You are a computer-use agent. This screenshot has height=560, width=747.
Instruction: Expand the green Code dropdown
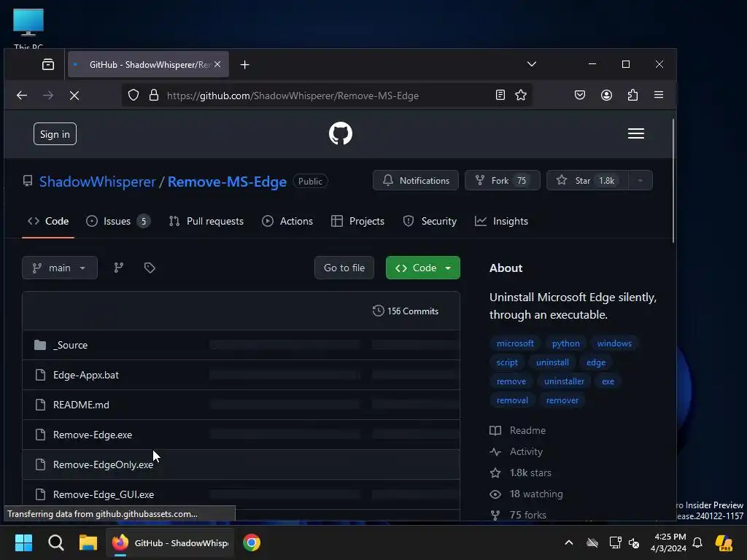pos(423,268)
